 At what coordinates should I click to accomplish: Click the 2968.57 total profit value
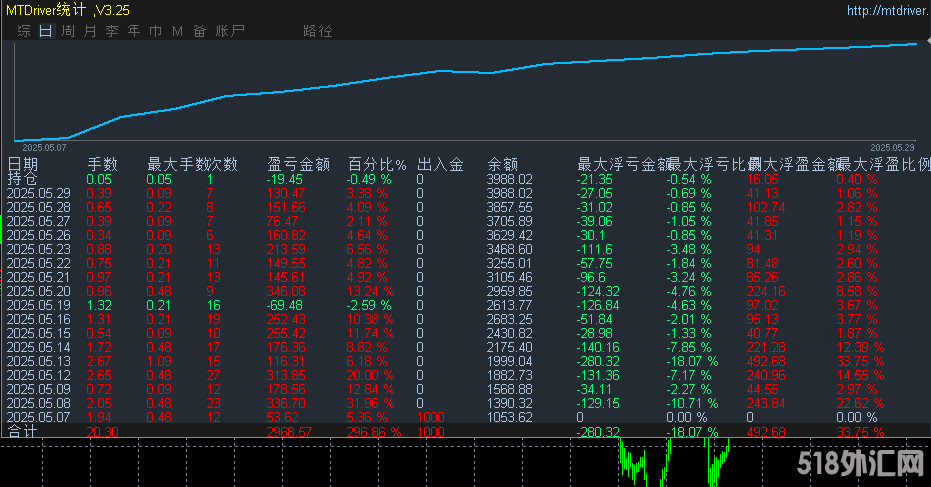click(x=289, y=432)
